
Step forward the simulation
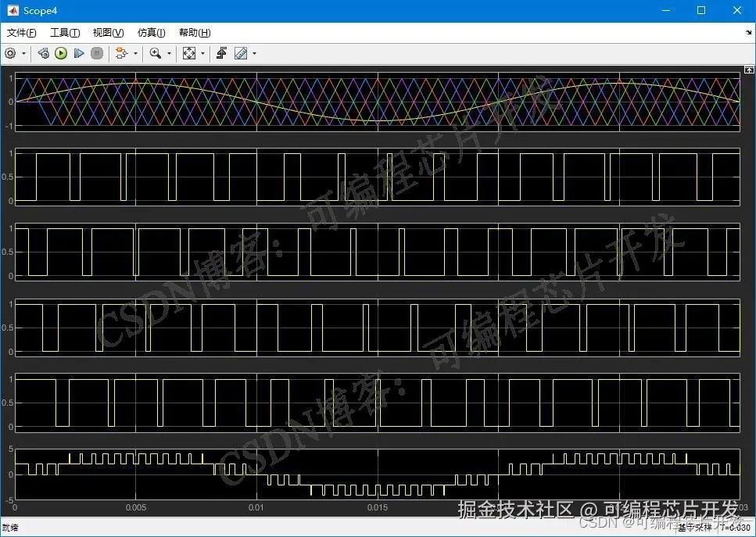click(x=79, y=53)
